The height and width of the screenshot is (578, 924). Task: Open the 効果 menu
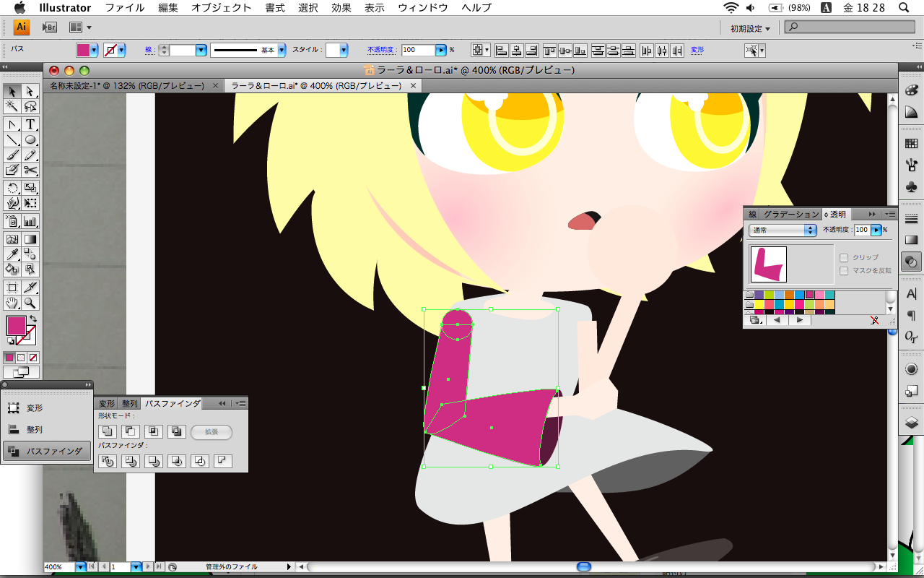click(x=341, y=8)
